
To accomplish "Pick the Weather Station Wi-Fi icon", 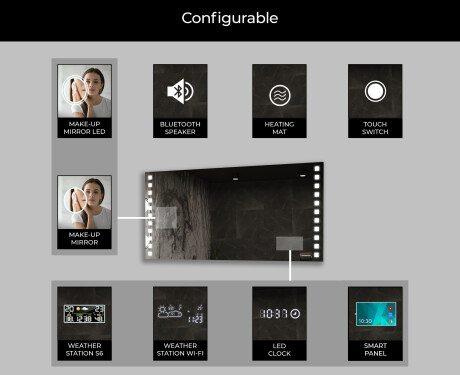I will coord(180,314).
